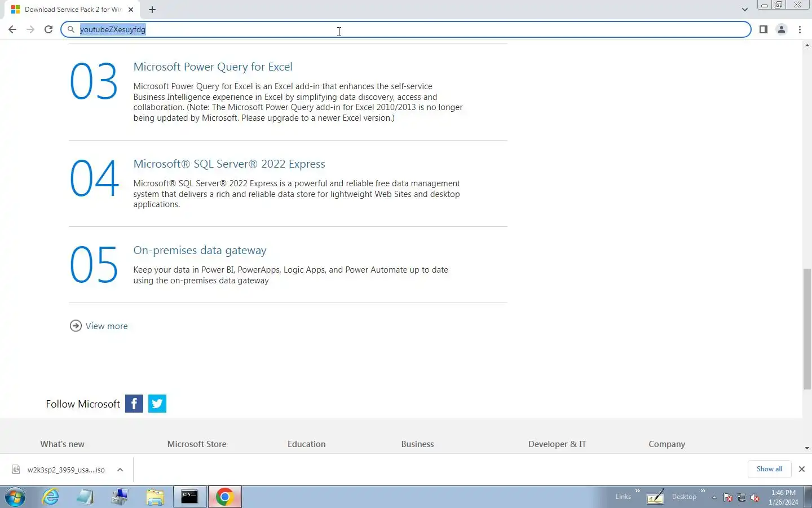Image resolution: width=812 pixels, height=508 pixels.
Task: Click the Chrome taskbar button
Action: click(x=224, y=497)
